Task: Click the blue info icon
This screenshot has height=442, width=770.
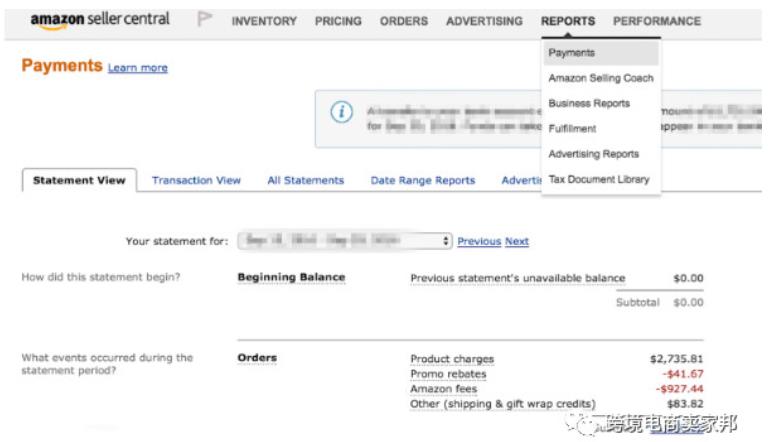Action: [342, 114]
